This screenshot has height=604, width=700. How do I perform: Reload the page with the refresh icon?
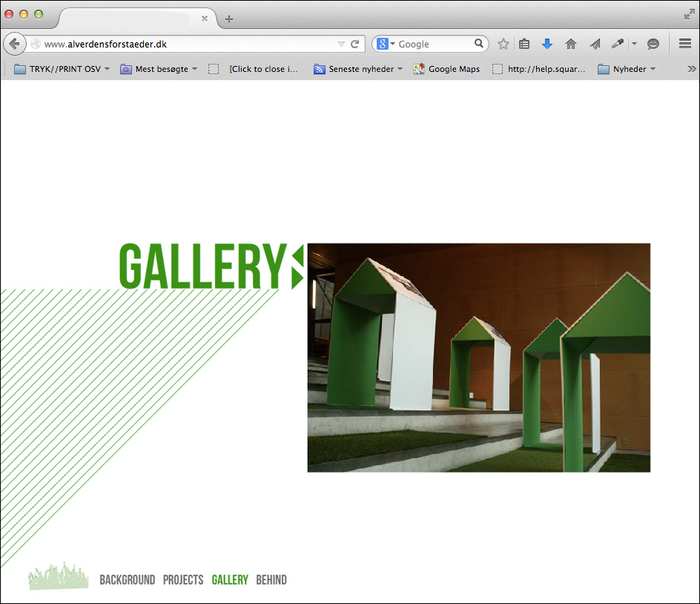(x=355, y=44)
